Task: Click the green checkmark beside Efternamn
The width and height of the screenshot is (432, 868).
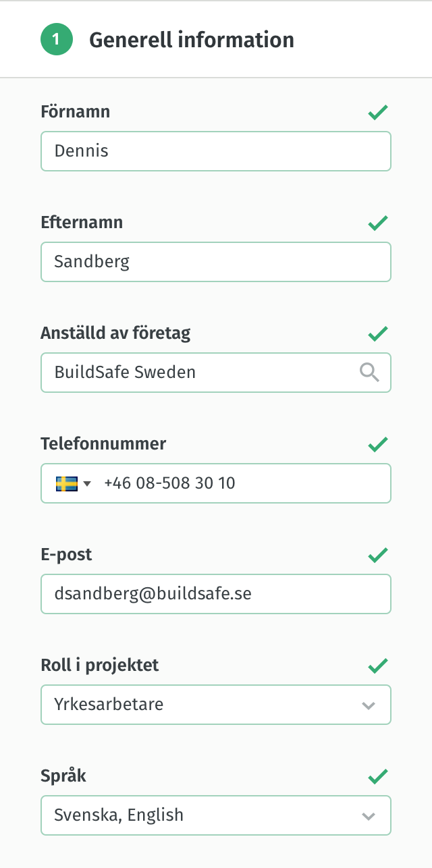Action: tap(378, 223)
